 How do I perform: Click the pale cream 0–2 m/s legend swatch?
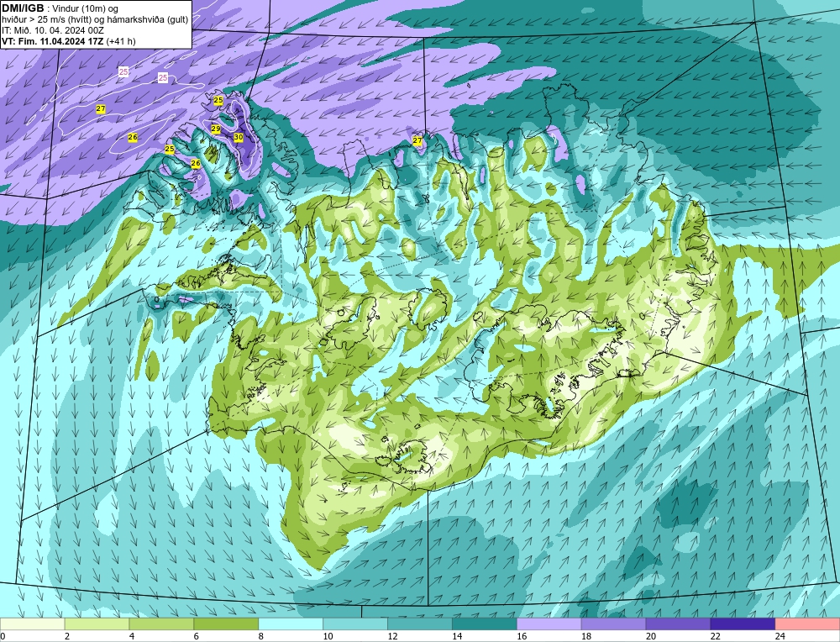point(32,624)
